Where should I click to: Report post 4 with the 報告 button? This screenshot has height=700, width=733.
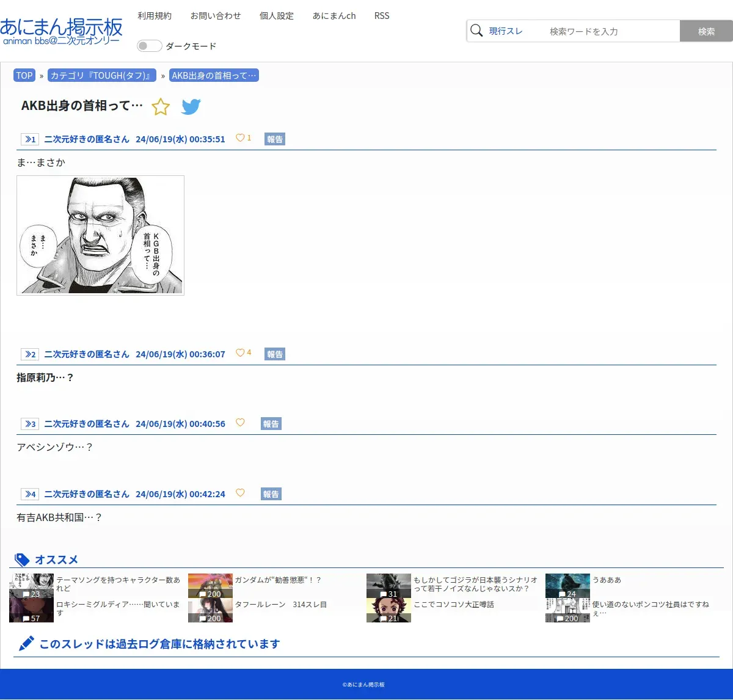coord(271,494)
